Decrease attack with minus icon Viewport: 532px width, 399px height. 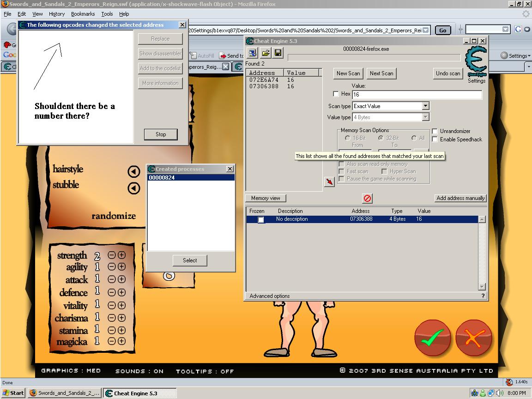[112, 279]
